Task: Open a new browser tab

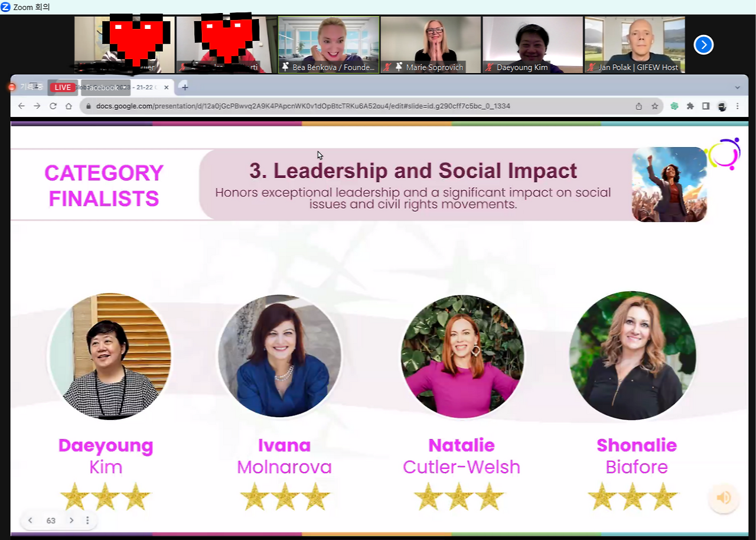Action: (185, 87)
